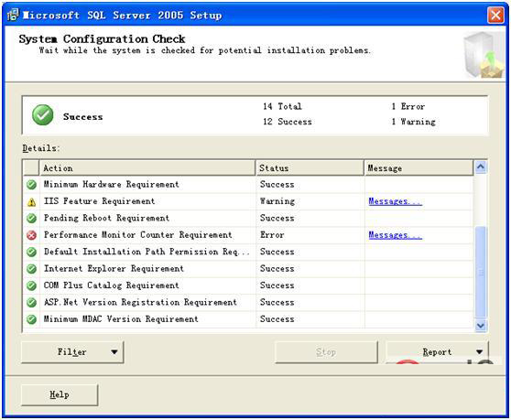Click the green check icon for Minimum Hardware Requirement
The width and height of the screenshot is (511, 420).
32,185
